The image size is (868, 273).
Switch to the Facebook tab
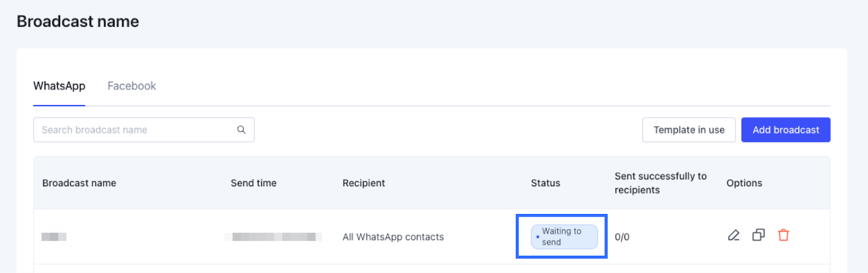point(131,86)
